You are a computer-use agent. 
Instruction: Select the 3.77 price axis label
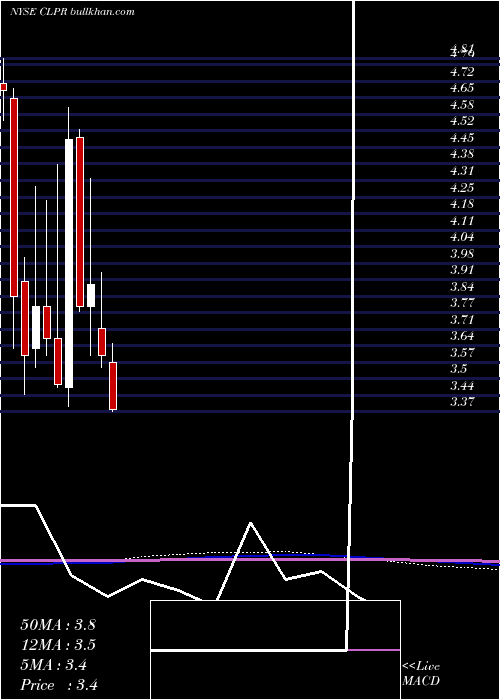click(462, 303)
